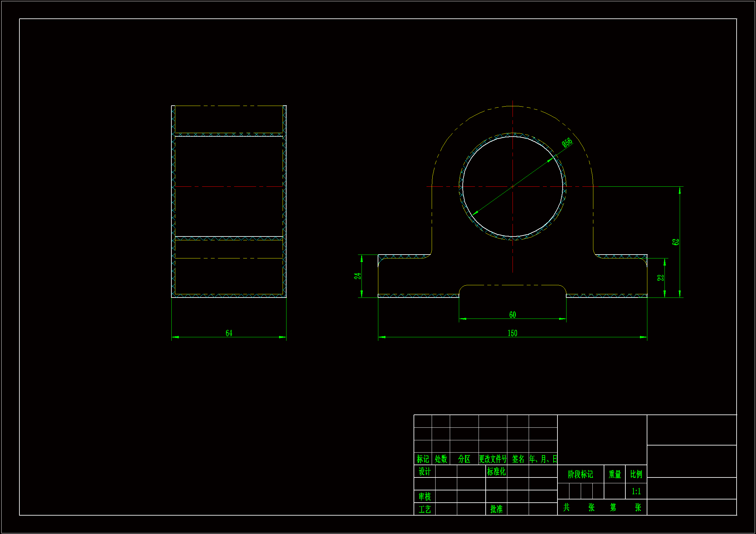Click the 60 slot width dimension
The image size is (756, 534).
512,315
